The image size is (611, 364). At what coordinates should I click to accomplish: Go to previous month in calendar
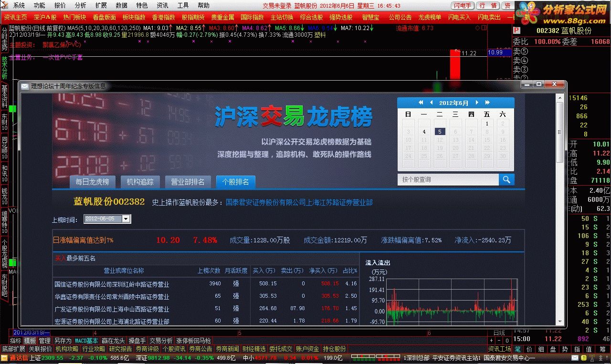(432, 103)
